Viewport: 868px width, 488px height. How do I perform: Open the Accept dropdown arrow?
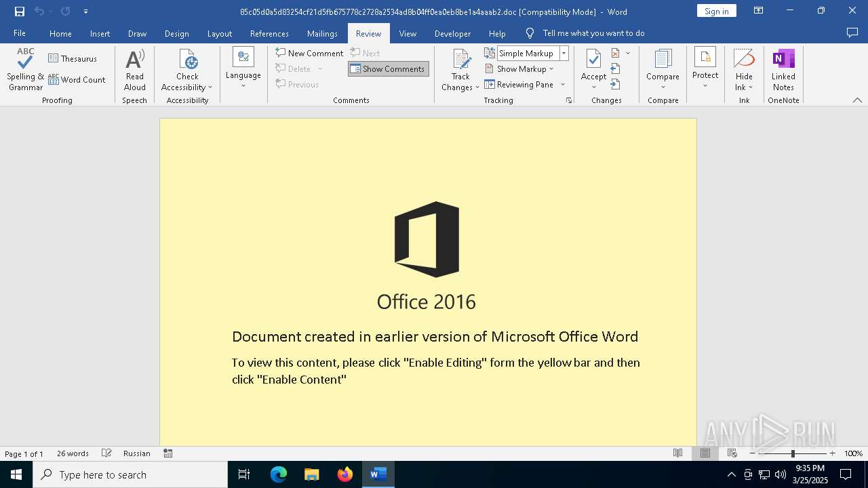593,87
